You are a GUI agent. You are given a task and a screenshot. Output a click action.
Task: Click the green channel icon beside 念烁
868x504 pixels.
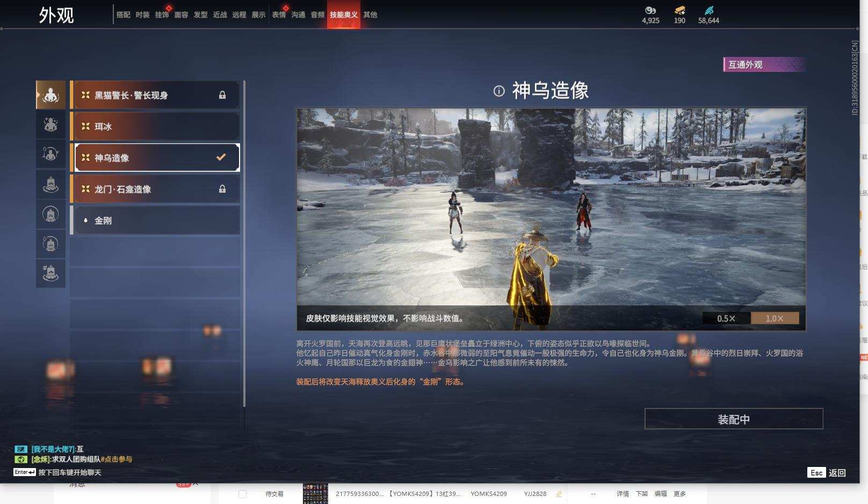pos(20,459)
